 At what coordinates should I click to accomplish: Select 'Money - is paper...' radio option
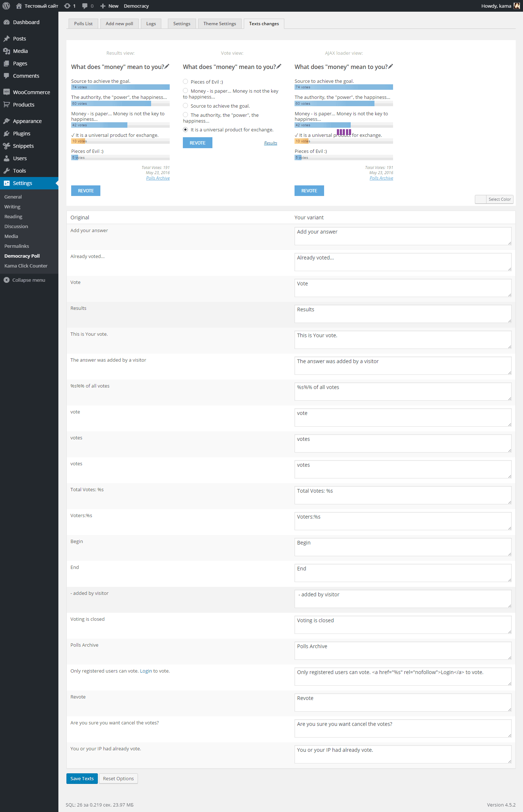[x=185, y=91]
